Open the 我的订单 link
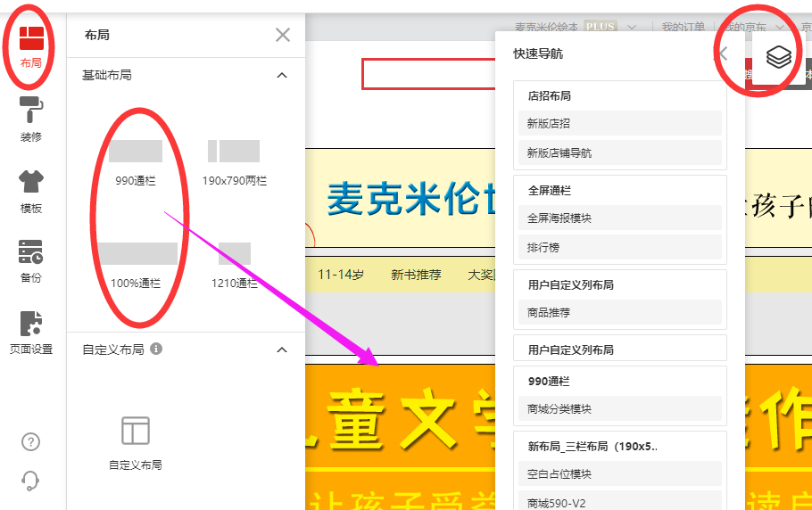 (x=683, y=27)
